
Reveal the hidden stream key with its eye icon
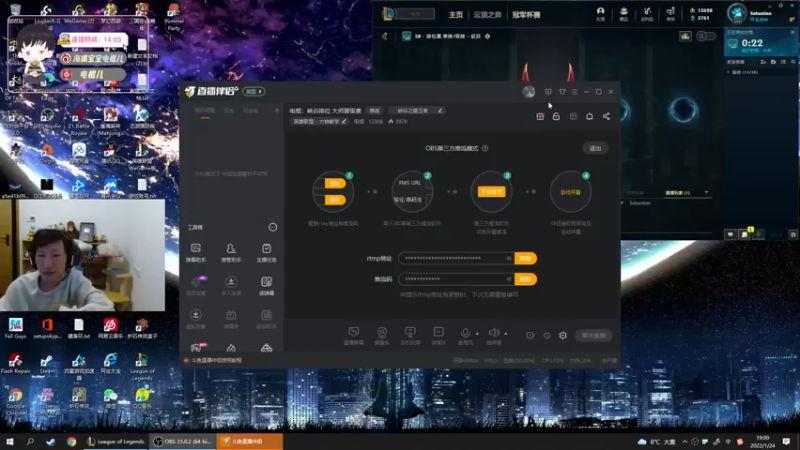pyautogui.click(x=509, y=279)
